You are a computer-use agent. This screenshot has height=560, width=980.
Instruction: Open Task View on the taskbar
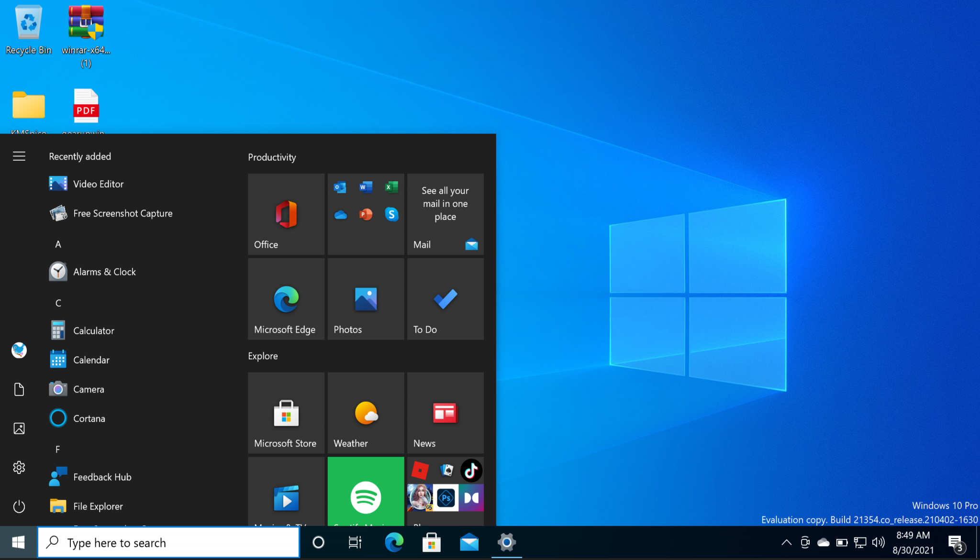point(354,542)
